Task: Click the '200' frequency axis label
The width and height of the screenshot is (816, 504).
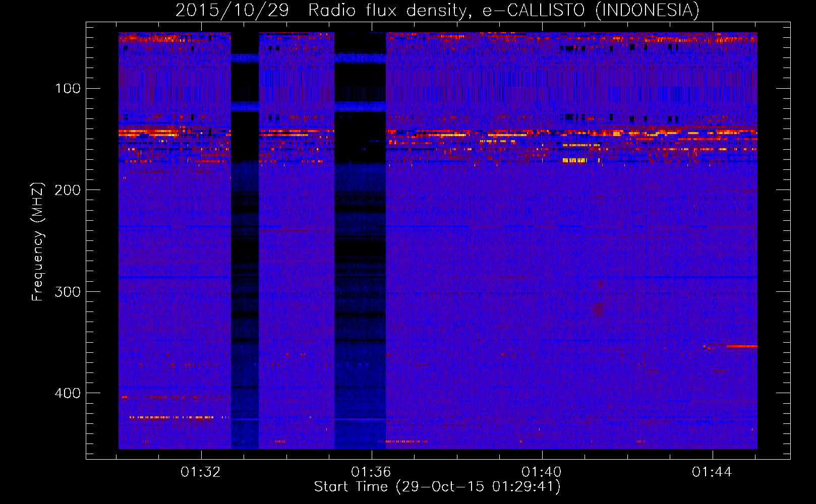Action: point(68,190)
